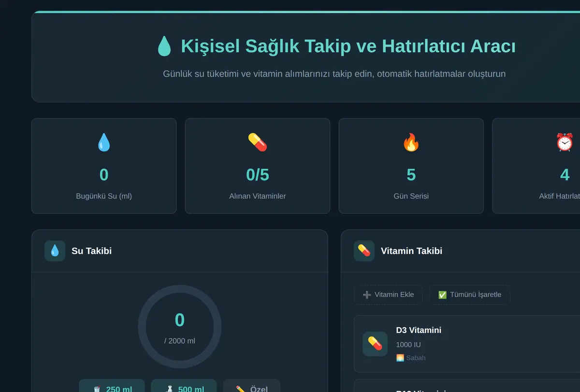The height and width of the screenshot is (392, 580).
Task: Click the Gün Serisi label
Action: pyautogui.click(x=411, y=196)
